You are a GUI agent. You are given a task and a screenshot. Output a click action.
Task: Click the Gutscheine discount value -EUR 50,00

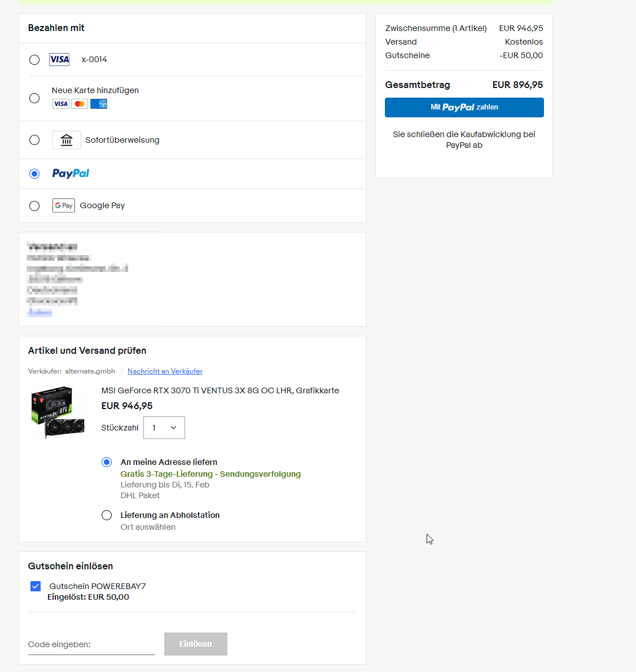point(521,55)
